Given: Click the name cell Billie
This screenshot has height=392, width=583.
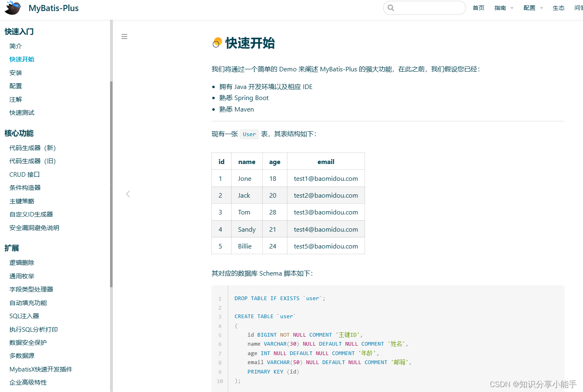Looking at the screenshot, I should pos(247,246).
